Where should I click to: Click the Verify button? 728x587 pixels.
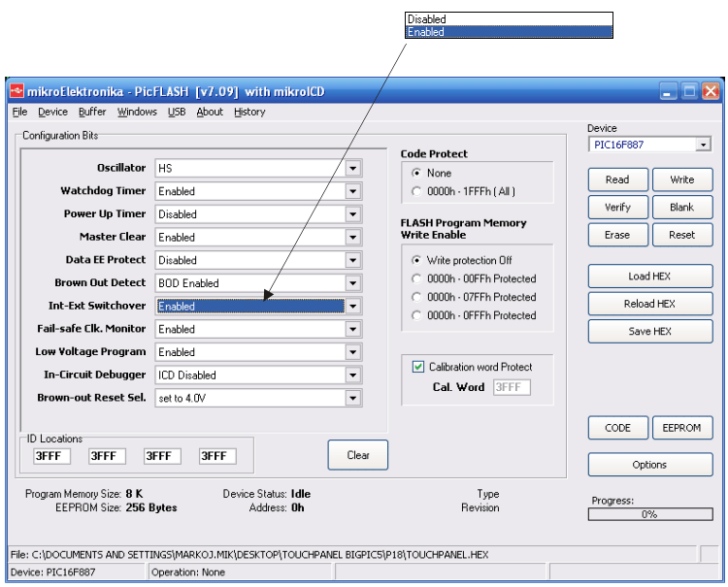tap(617, 207)
